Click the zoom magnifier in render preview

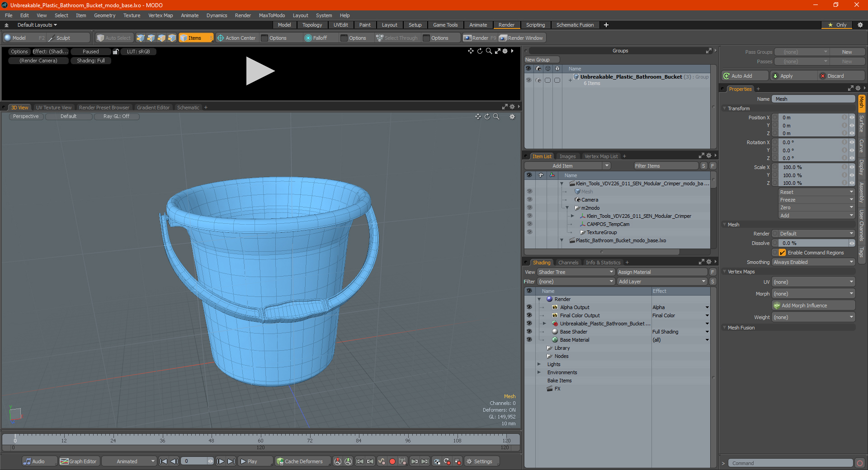[x=489, y=51]
